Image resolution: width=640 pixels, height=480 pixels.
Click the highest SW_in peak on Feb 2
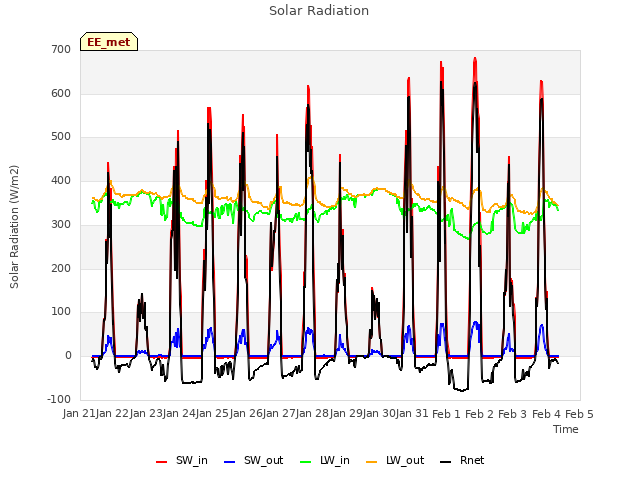coord(475,58)
